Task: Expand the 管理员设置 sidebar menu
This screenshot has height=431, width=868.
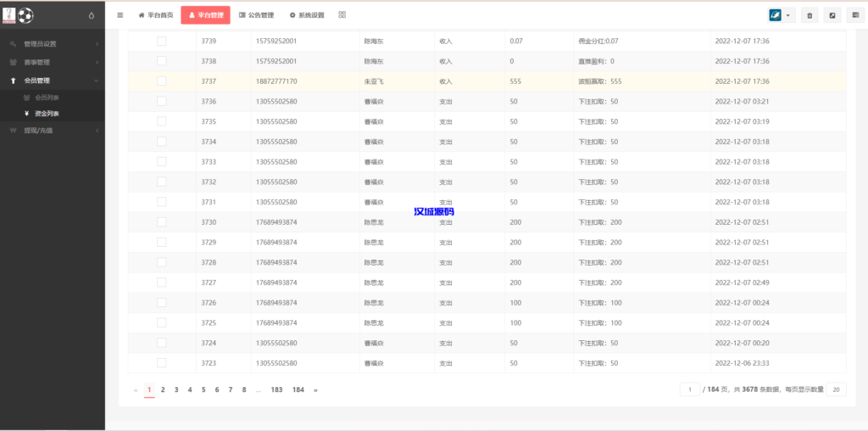Action: (53, 44)
